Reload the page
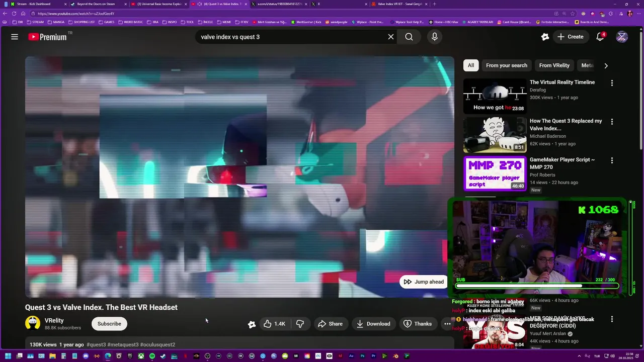The width and height of the screenshot is (644, 362). tap(14, 14)
